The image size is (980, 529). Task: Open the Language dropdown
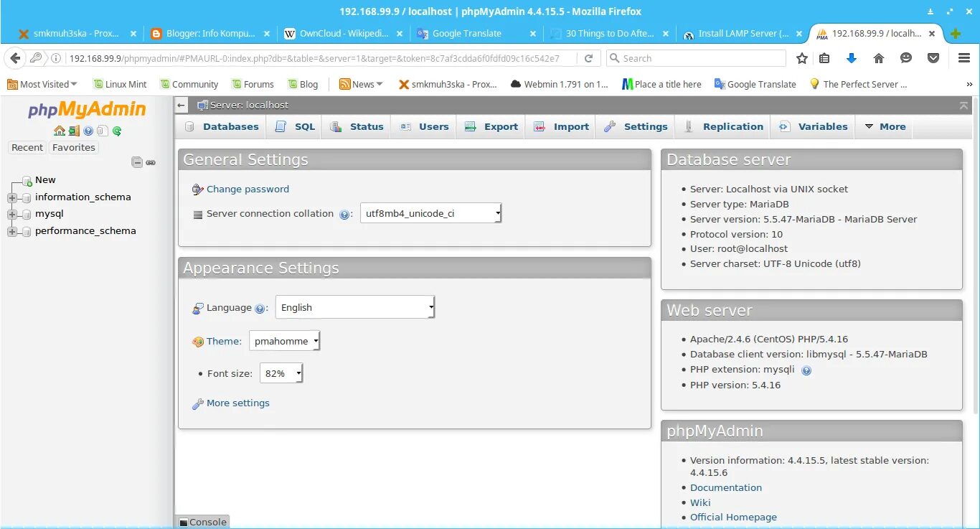[x=355, y=307]
